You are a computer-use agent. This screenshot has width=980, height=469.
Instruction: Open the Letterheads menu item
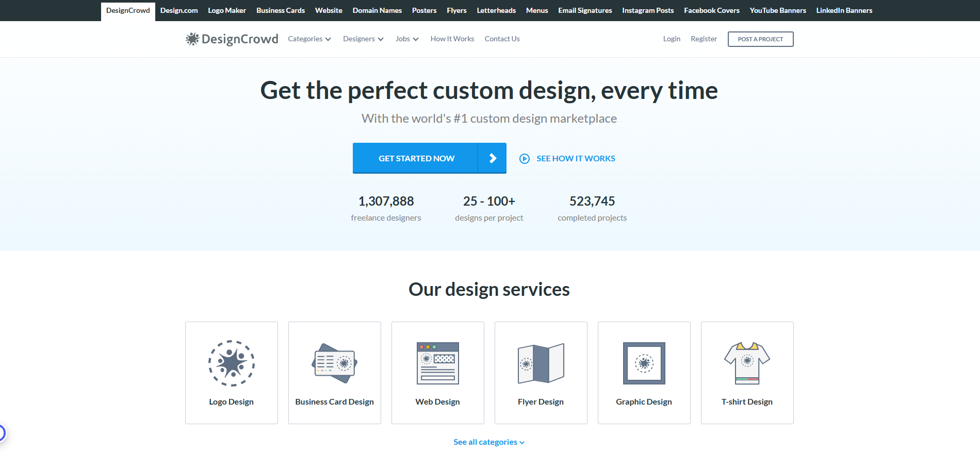coord(496,10)
